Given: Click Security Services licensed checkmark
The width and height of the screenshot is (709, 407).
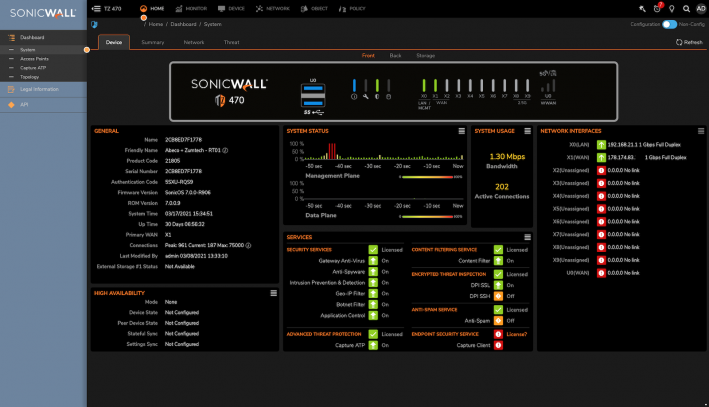Looking at the screenshot, I should pyautogui.click(x=373, y=250).
